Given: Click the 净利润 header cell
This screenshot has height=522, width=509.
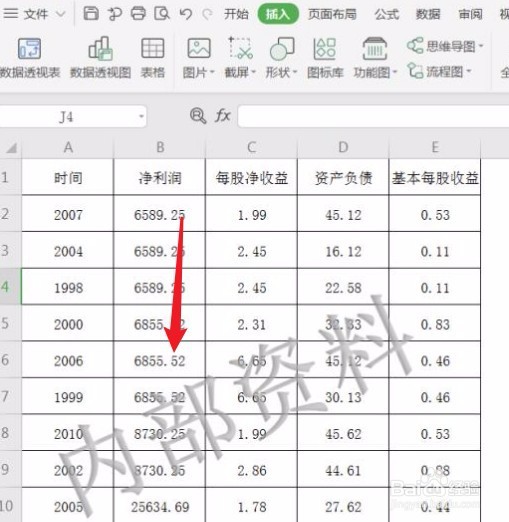Looking at the screenshot, I should [160, 177].
